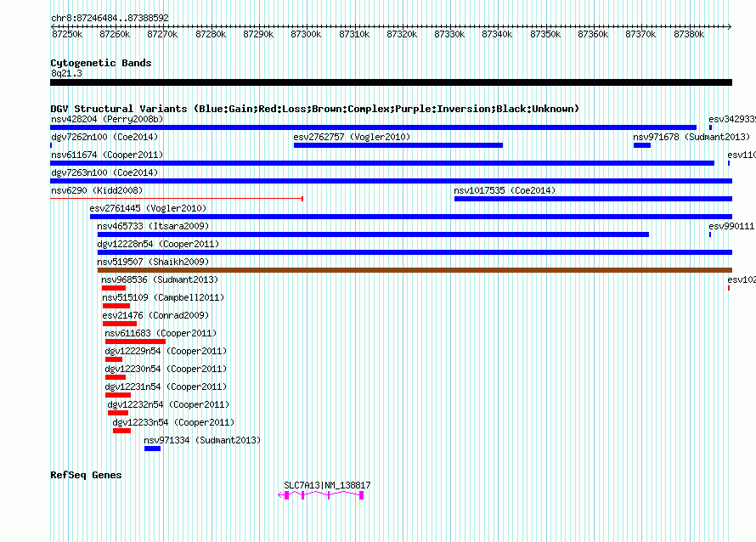Click the nsv968536 (Sudmant2013) label
Image resolution: width=756 pixels, height=542 pixels.
(160, 279)
